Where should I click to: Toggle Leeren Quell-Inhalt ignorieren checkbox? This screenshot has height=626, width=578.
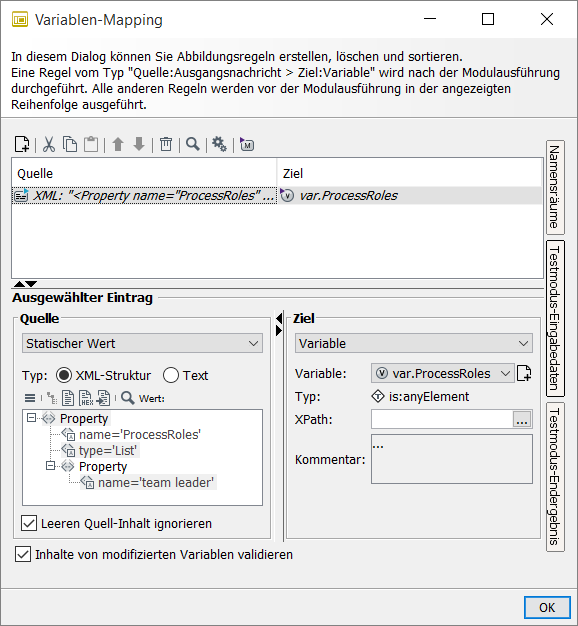[29, 523]
